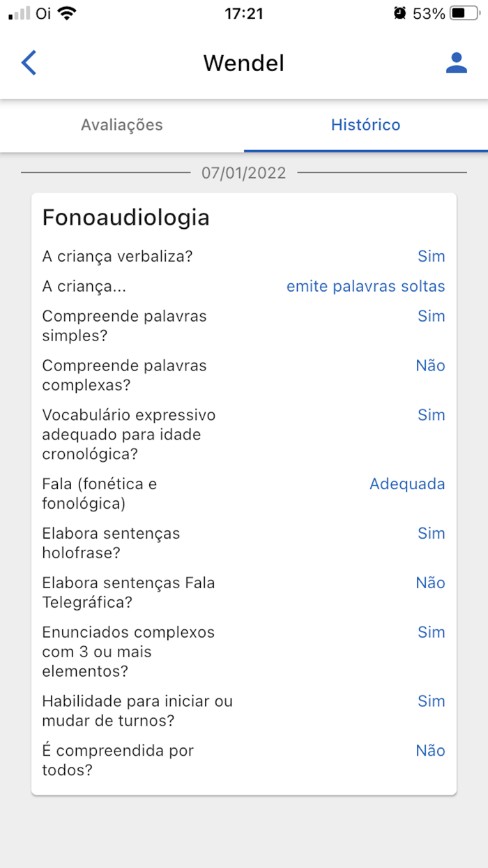Image resolution: width=488 pixels, height=868 pixels.
Task: Tap 'Não' for 'Elabora sentenças Fala Telegráfica?'
Action: point(431,583)
